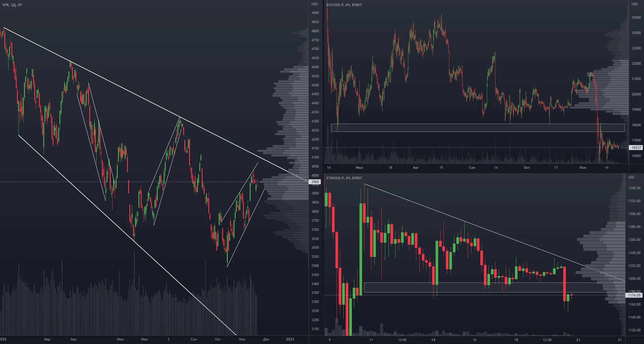Click the 1220.00 level on ETH price axis
The width and height of the screenshot is (644, 344).
click(634, 266)
